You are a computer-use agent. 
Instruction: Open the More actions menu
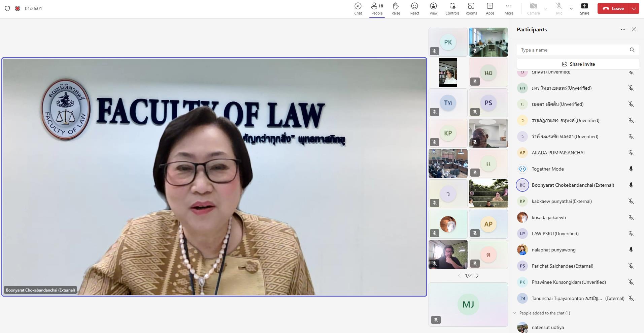click(x=509, y=9)
